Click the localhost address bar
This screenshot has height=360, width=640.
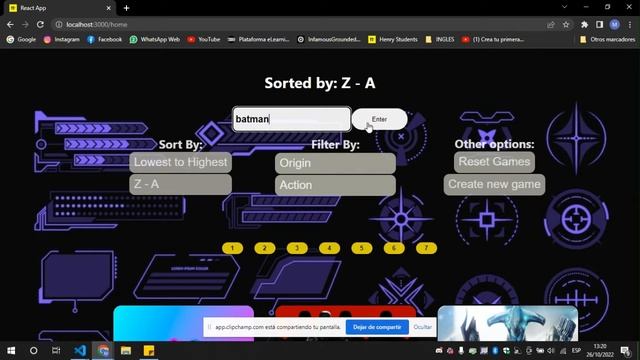[302, 24]
